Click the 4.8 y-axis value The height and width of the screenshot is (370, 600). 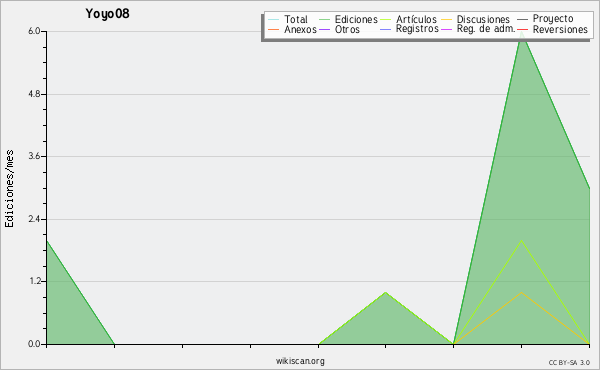[34, 94]
